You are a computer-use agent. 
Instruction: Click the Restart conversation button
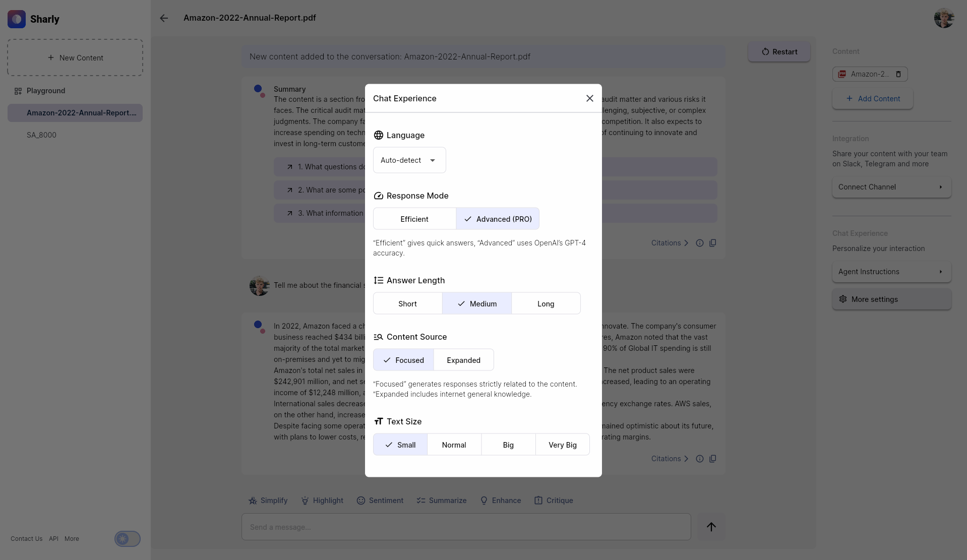[779, 52]
